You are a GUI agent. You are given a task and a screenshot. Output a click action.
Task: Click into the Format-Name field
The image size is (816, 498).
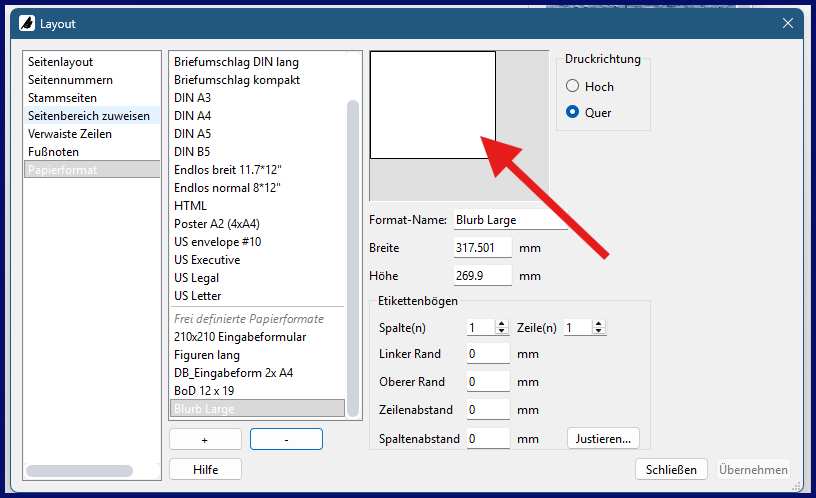click(510, 220)
